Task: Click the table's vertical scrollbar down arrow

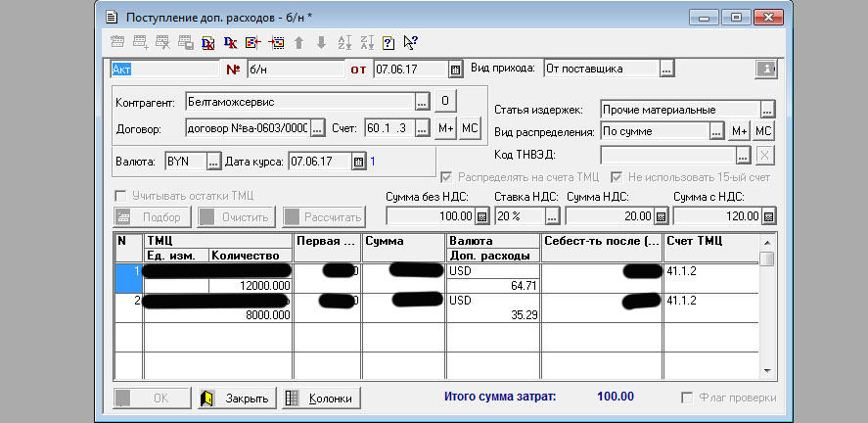Action: [x=768, y=372]
